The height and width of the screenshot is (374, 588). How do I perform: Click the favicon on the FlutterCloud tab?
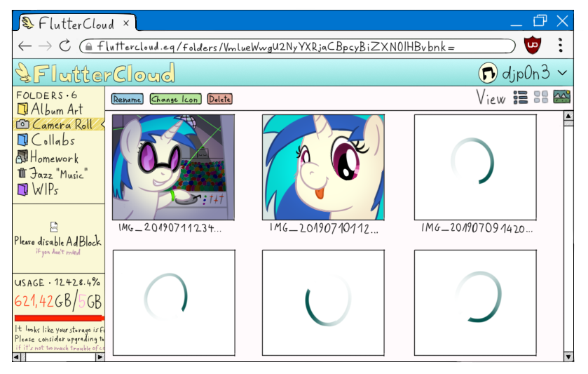28,23
